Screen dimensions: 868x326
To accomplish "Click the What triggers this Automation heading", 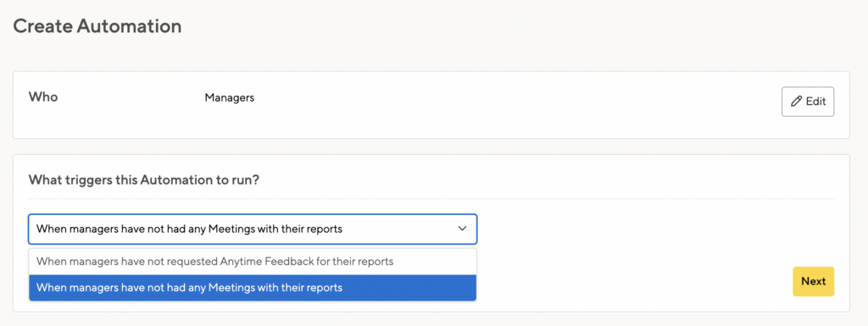I will pos(144,180).
